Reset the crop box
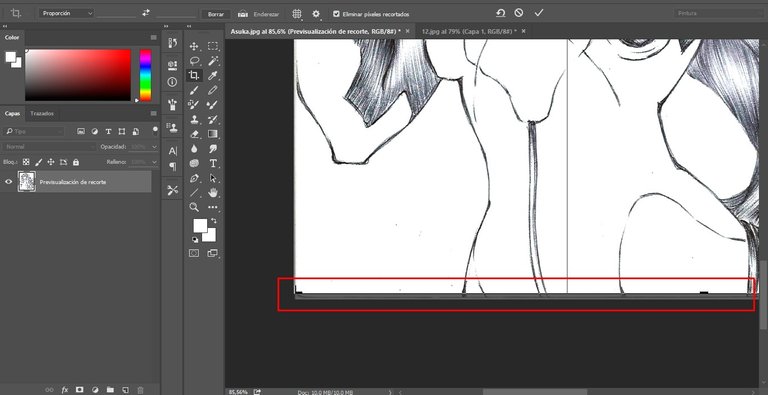768x395 pixels. coord(500,13)
